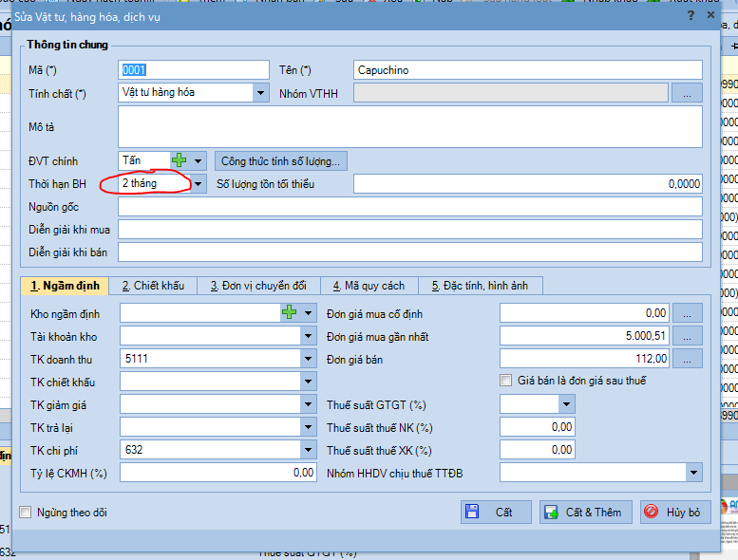Expand the ĐVT chính unit dropdown arrow
Viewport: 738px width, 560px height.
pyautogui.click(x=198, y=161)
